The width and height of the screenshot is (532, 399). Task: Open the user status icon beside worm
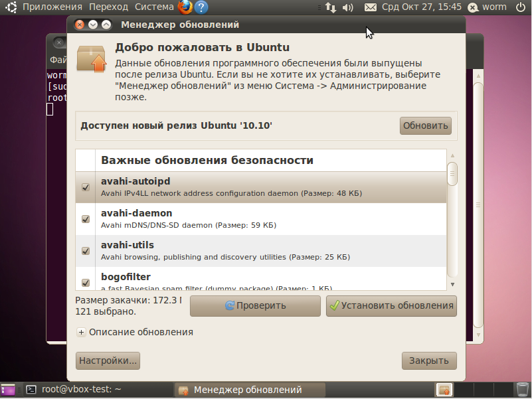pos(473,7)
